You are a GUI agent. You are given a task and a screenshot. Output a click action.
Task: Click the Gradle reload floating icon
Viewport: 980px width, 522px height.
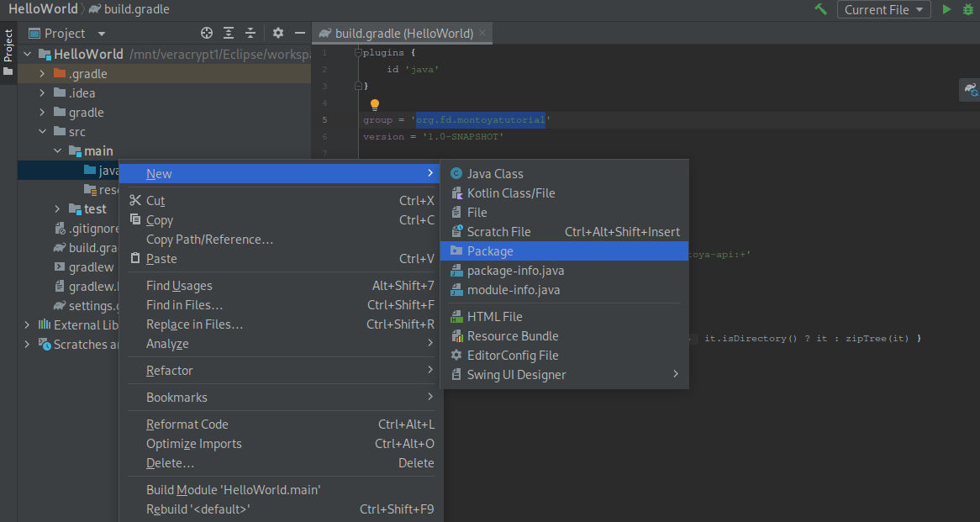tap(970, 89)
